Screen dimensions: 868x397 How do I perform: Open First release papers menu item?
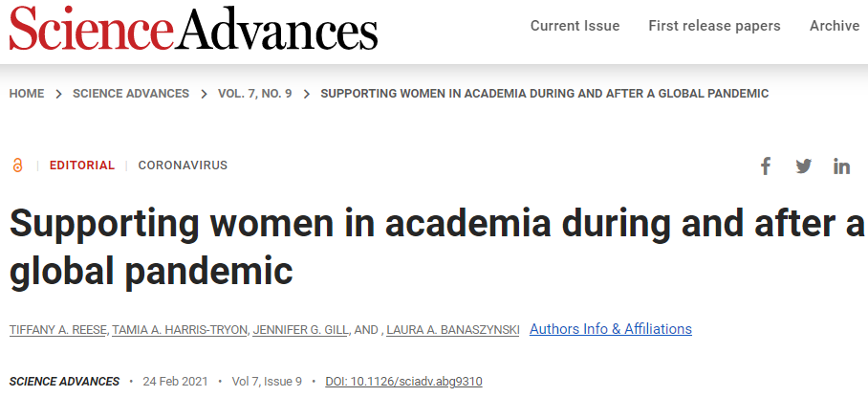pos(715,26)
